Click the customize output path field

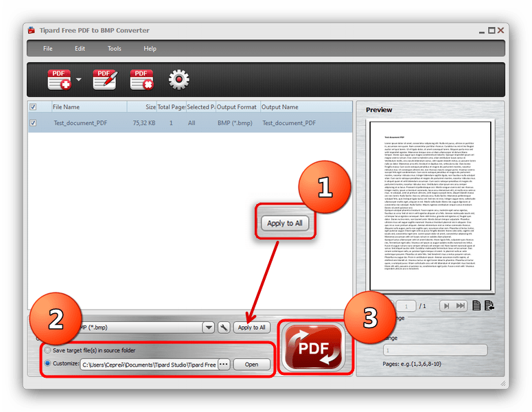click(149, 365)
